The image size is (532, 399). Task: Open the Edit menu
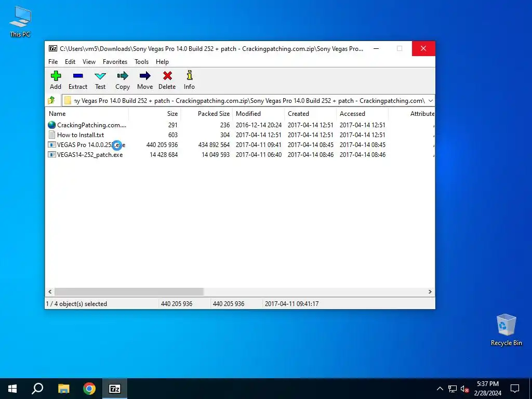click(x=70, y=62)
